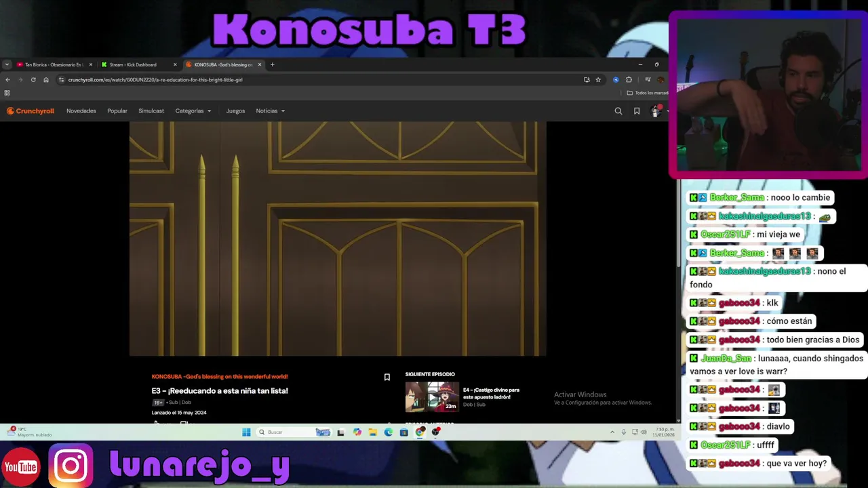Screen dimensions: 868x488
Task: Go to Novedades section
Action: click(81, 111)
